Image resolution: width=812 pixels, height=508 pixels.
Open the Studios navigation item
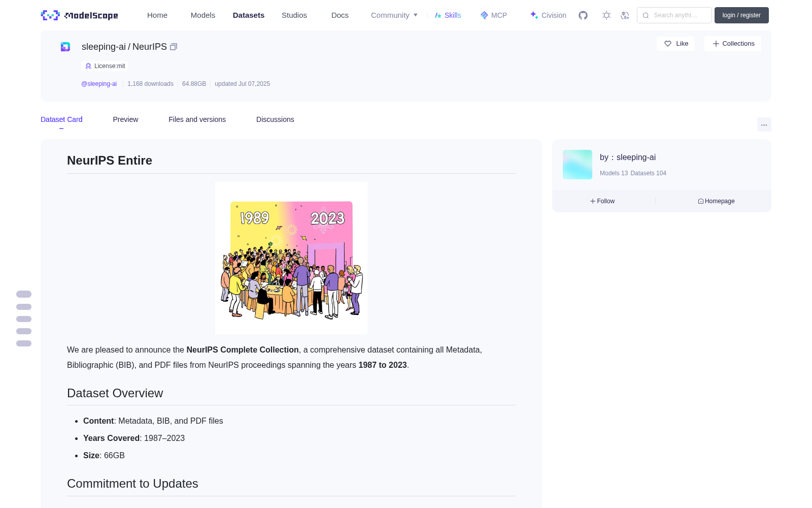(x=294, y=15)
